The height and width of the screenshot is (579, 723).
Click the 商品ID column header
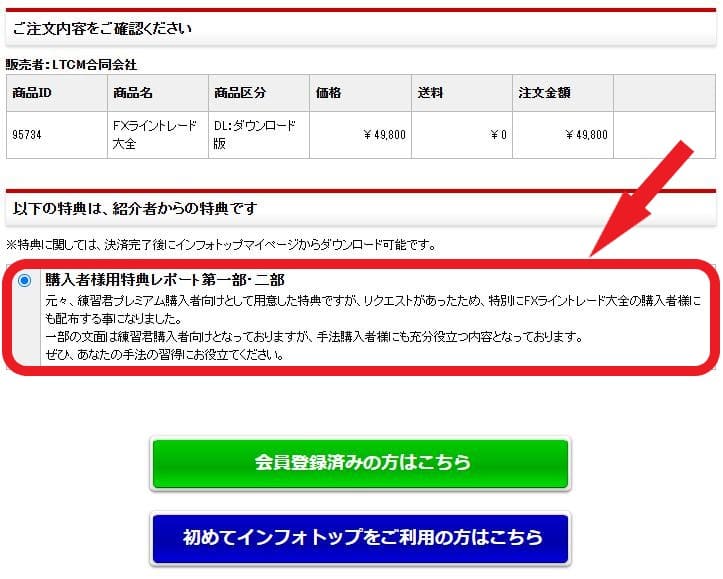click(57, 93)
